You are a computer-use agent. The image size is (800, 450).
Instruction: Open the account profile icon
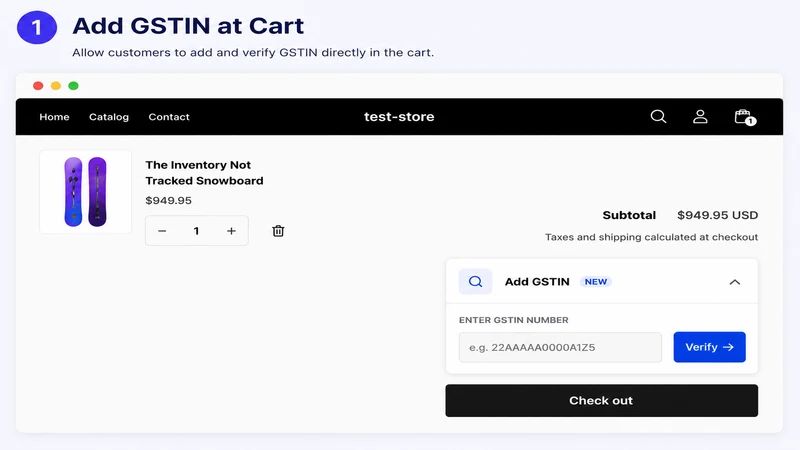(700, 117)
